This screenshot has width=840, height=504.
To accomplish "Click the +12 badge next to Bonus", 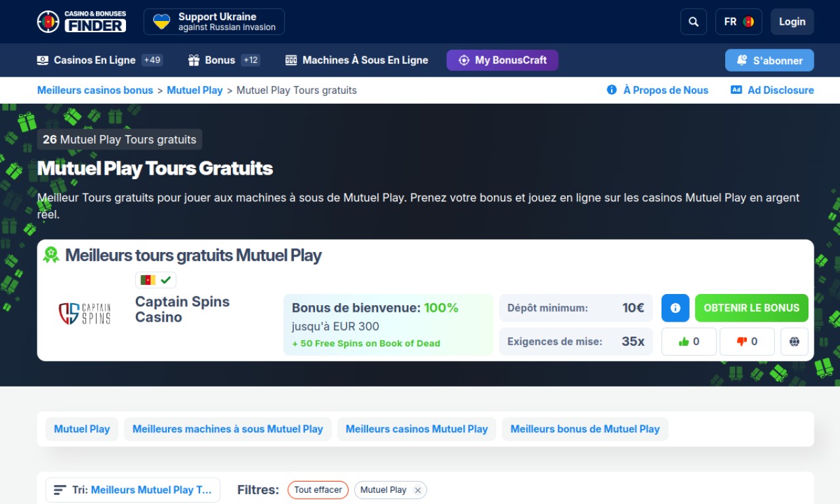I will (251, 60).
